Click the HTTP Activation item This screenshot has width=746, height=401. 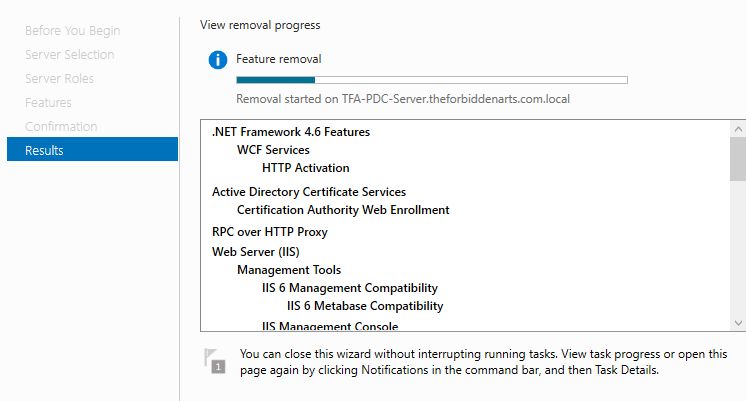coord(306,168)
